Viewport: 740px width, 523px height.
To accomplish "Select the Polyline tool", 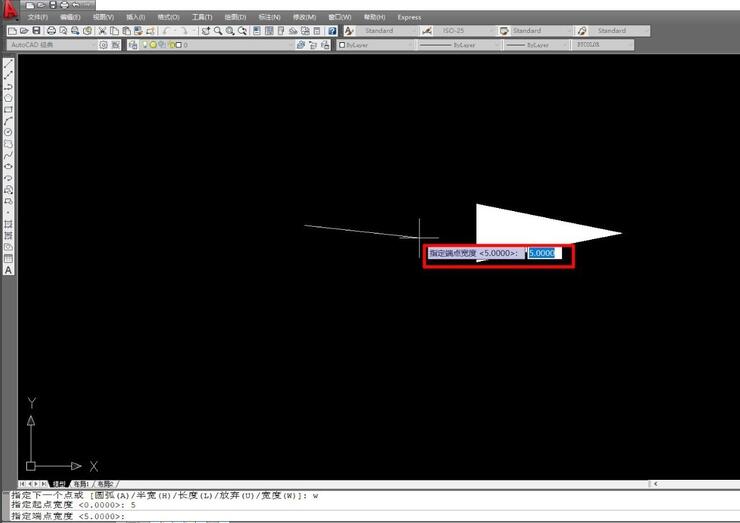I will pos(8,87).
